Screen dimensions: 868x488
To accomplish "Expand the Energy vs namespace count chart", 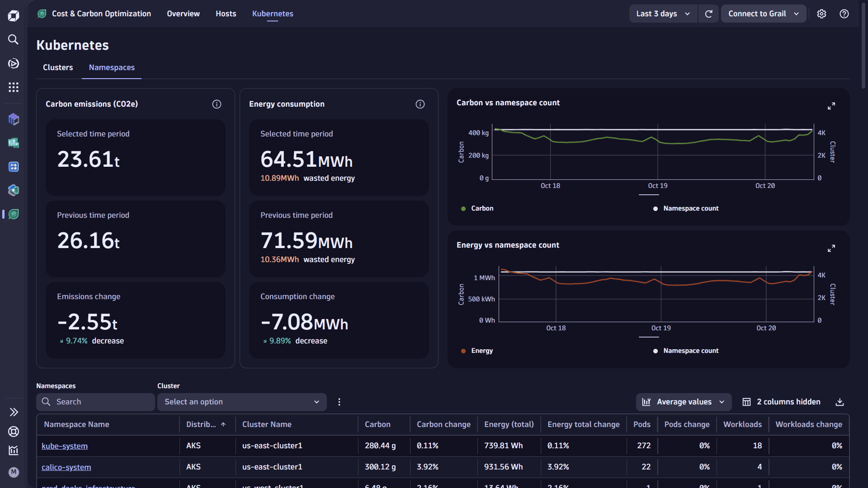I will tap(831, 249).
